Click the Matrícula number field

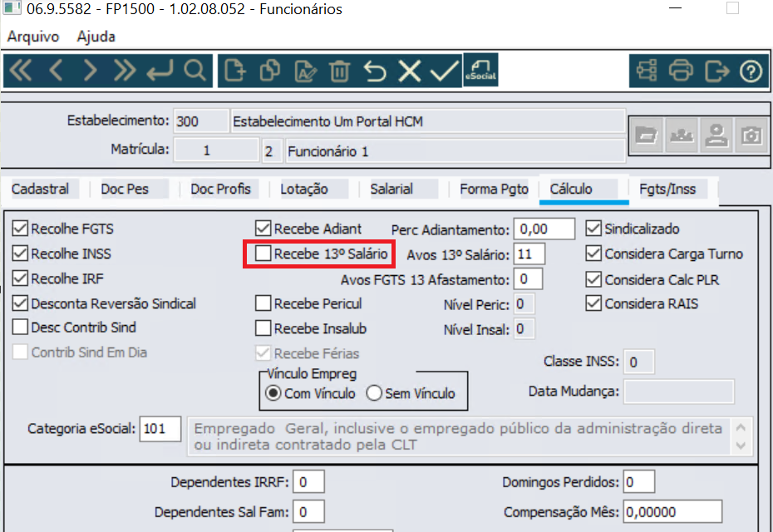click(x=216, y=150)
